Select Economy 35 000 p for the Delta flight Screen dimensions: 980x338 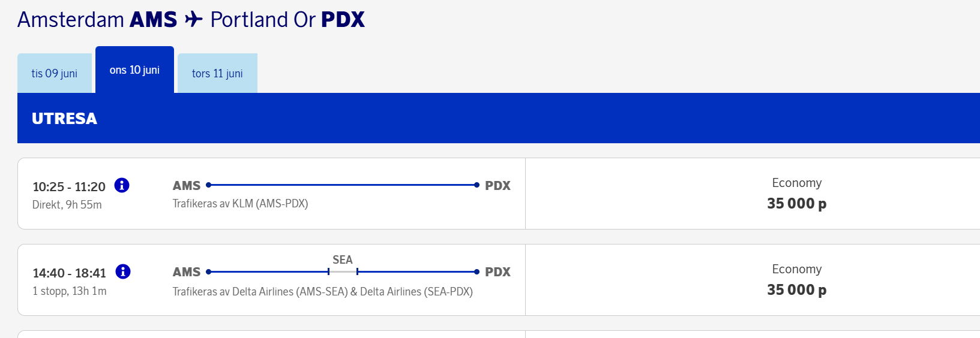pos(796,280)
